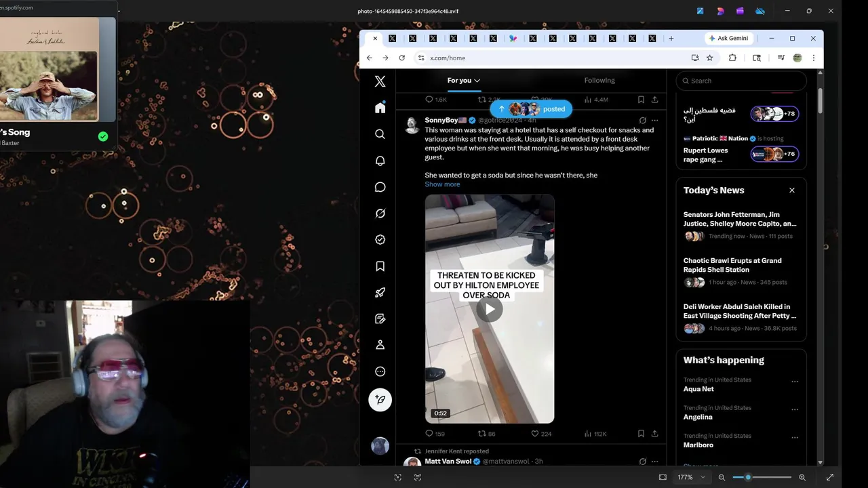
Task: Open Chrome extensions puzzle icon
Action: tap(732, 58)
